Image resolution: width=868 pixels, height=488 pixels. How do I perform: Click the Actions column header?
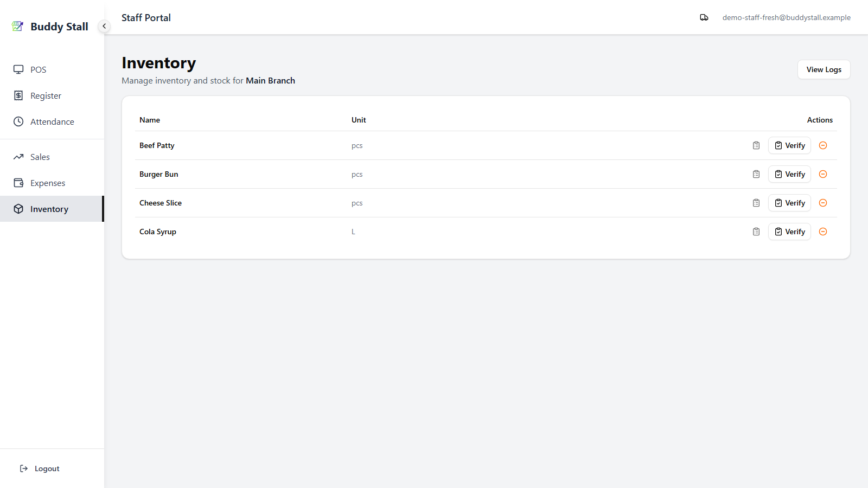820,120
